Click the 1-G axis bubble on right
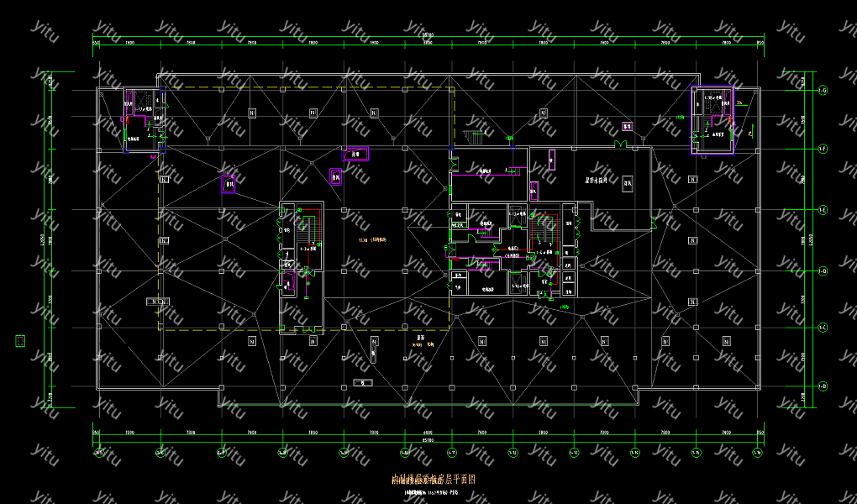Image resolution: width=857 pixels, height=504 pixels. pos(823,90)
